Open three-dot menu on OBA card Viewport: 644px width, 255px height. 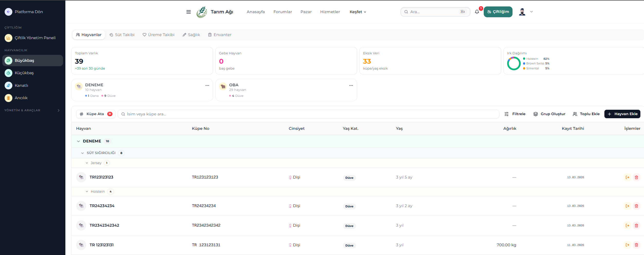[351, 86]
